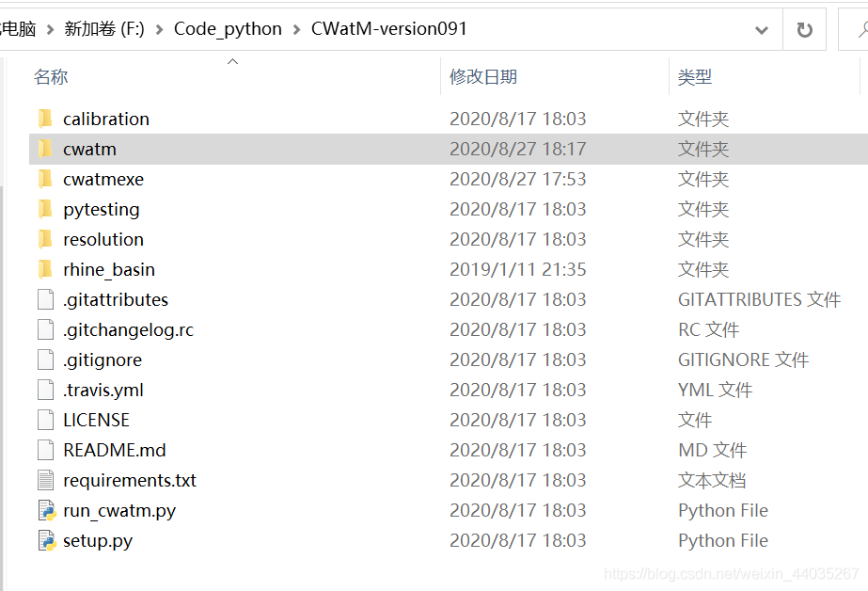Open the resolution folder icon
868x591 pixels.
tap(45, 239)
